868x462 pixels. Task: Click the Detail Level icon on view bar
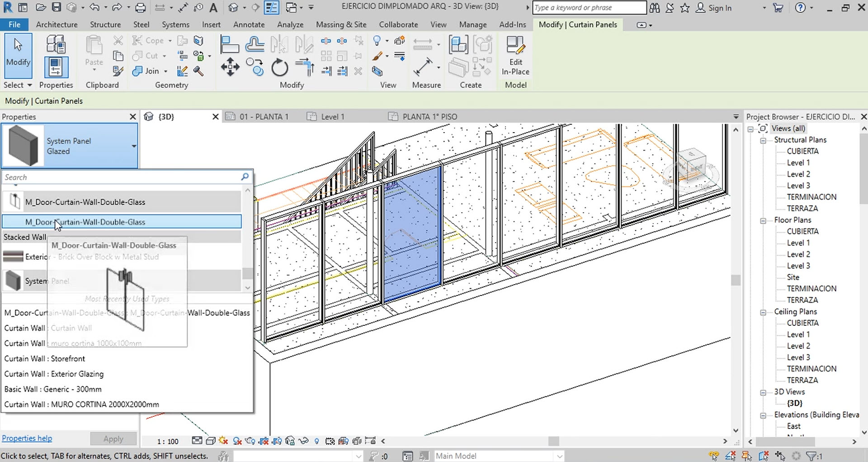coord(197,441)
